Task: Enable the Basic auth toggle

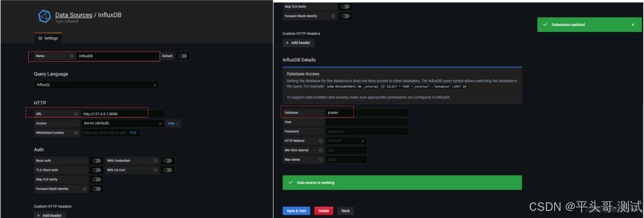Action: pos(96,161)
